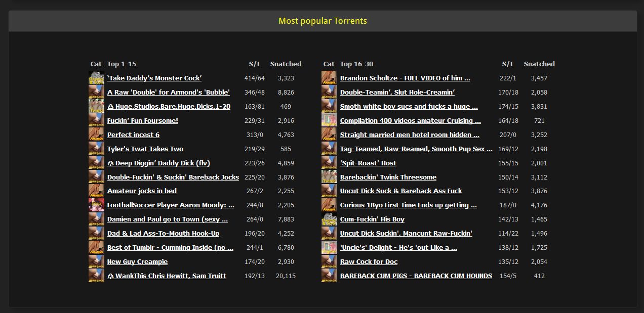Click category icon for Damien and Paul row

[x=96, y=219]
